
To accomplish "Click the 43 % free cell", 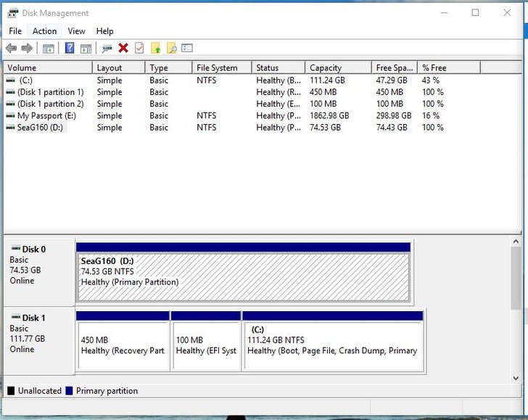I will click(431, 81).
